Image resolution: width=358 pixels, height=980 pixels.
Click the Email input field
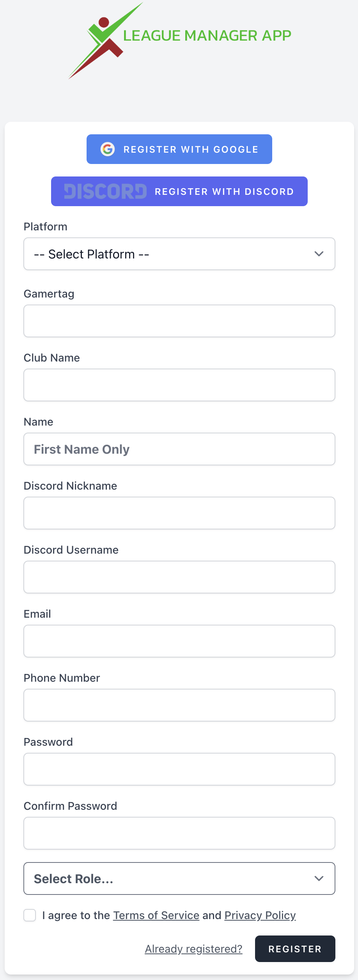click(x=179, y=641)
